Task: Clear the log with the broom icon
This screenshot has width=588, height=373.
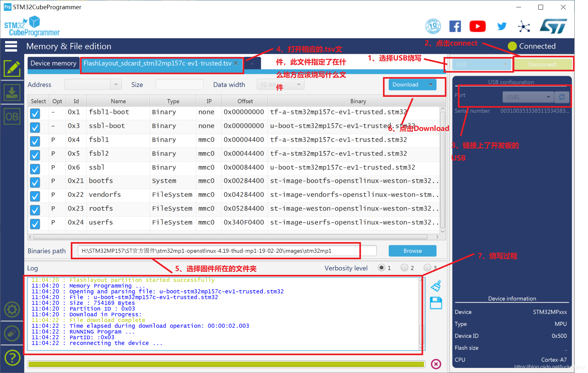Action: click(436, 286)
